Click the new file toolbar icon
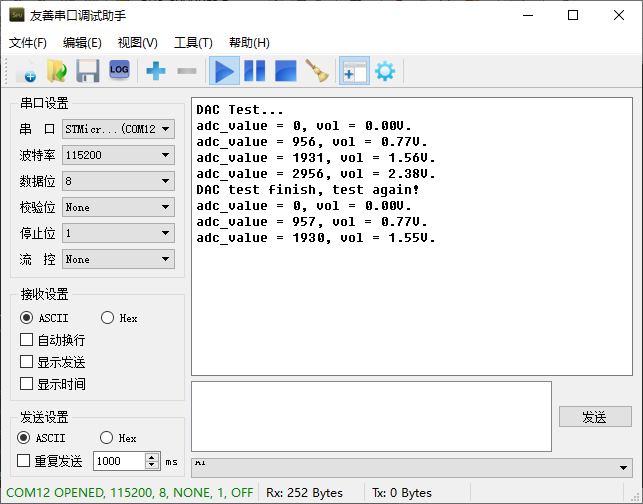Screen dimensions: 643x504 [x=26, y=71]
